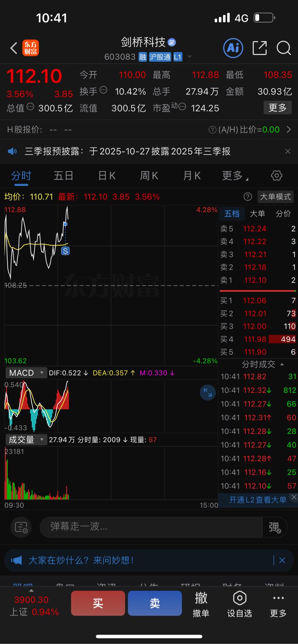298x644 pixels.
Task: Tap the info icon next to 总值
Action: pos(31,107)
